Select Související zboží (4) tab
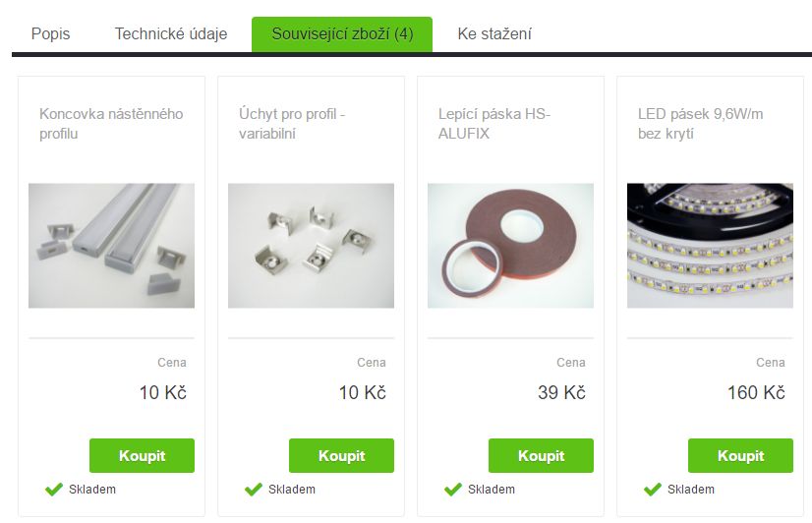Screen dimensions: 812x523 coord(342,34)
